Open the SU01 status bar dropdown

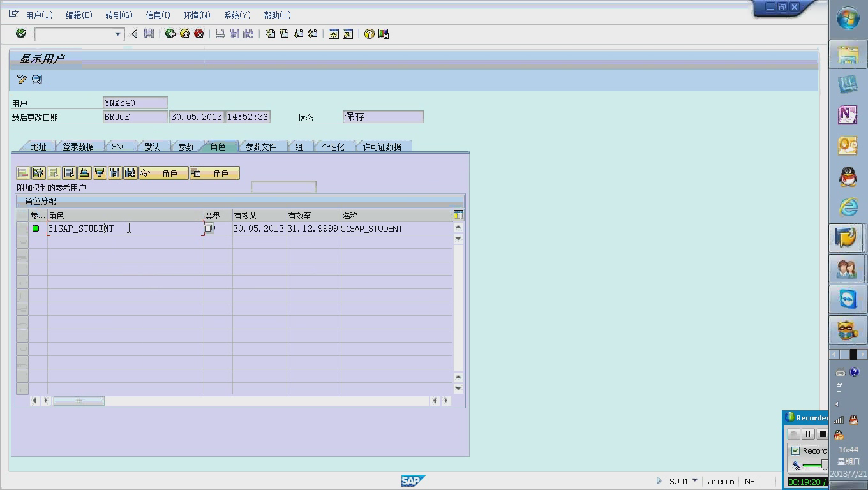tap(695, 481)
